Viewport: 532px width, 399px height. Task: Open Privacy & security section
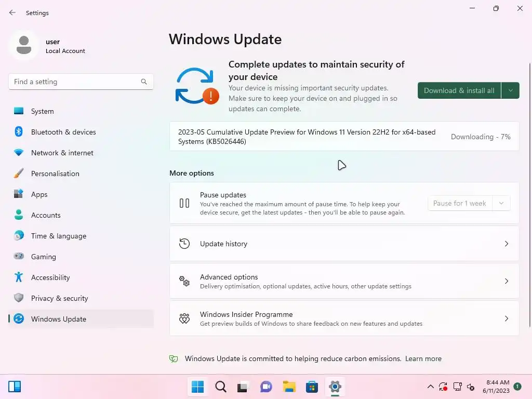(81, 298)
